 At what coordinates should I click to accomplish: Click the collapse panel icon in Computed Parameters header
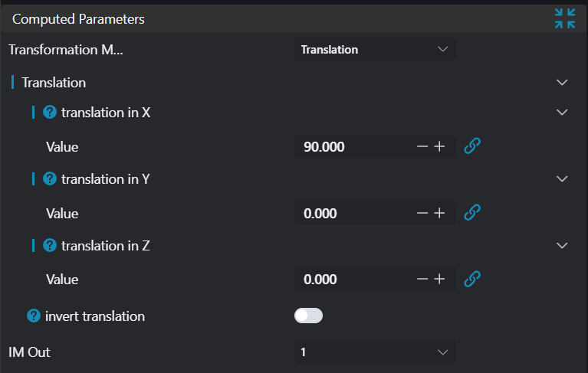[x=565, y=19]
